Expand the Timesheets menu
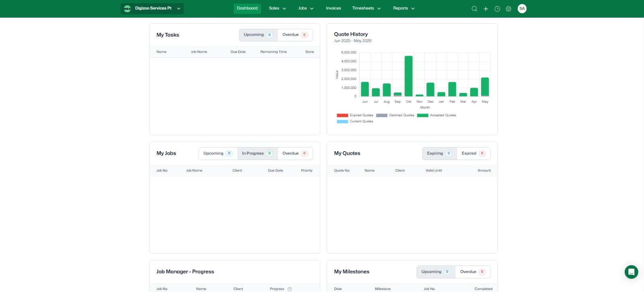The height and width of the screenshot is (292, 644). (366, 8)
